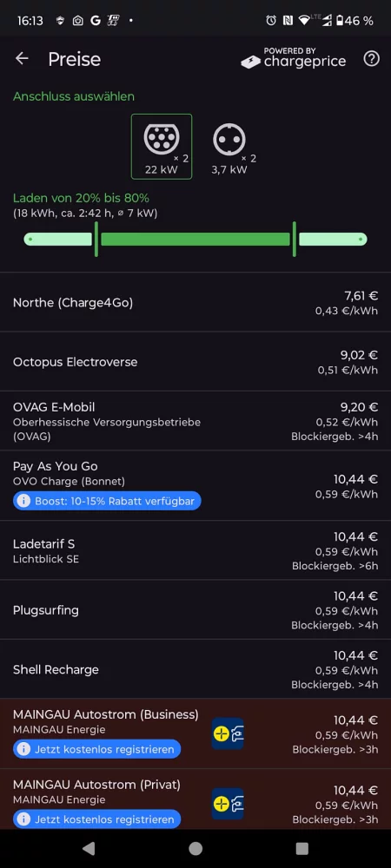This screenshot has height=868, width=391.
Task: Tap the chargeprice logo
Action: point(294,58)
